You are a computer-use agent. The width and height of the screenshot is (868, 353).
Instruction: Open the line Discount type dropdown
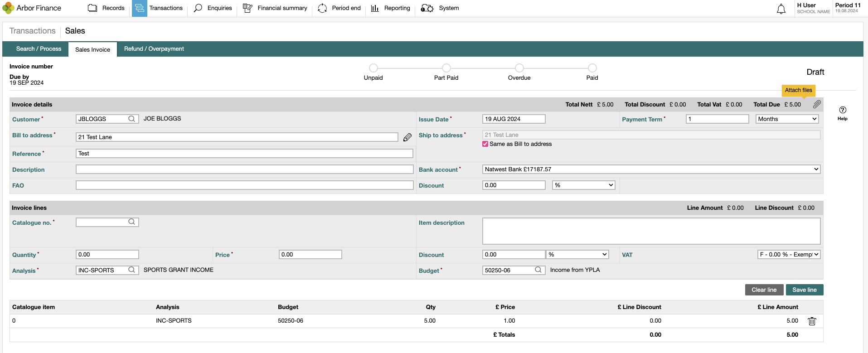coord(577,254)
